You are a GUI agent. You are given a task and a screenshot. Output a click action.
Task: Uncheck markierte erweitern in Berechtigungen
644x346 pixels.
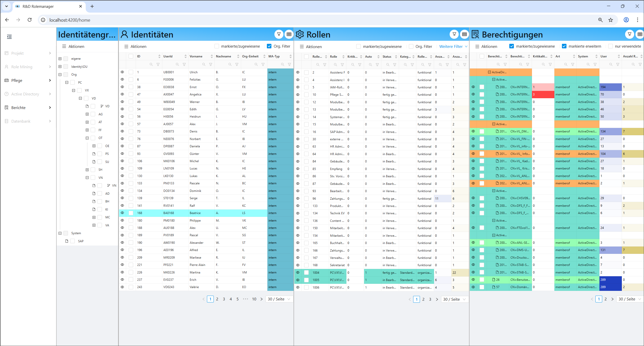tap(564, 46)
